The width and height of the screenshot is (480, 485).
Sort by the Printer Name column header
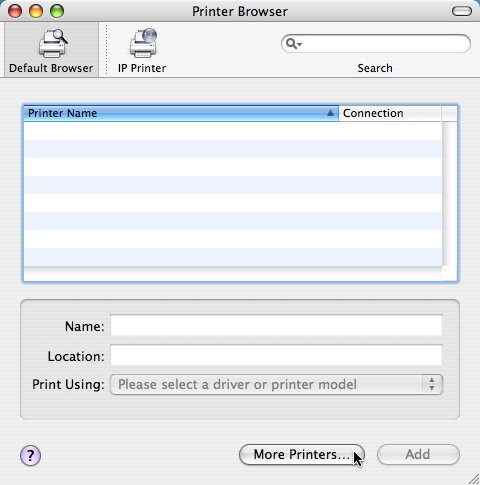(181, 113)
